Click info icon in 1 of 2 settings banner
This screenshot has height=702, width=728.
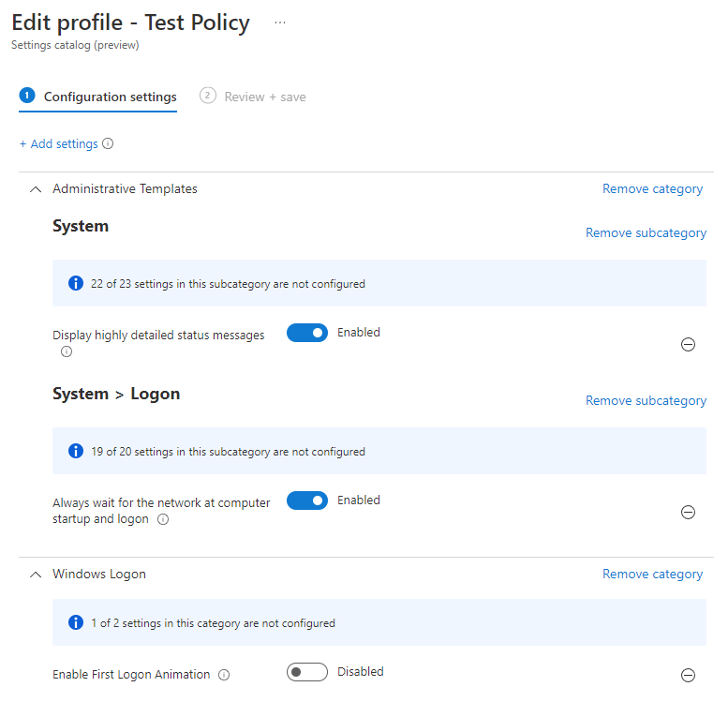pos(76,622)
